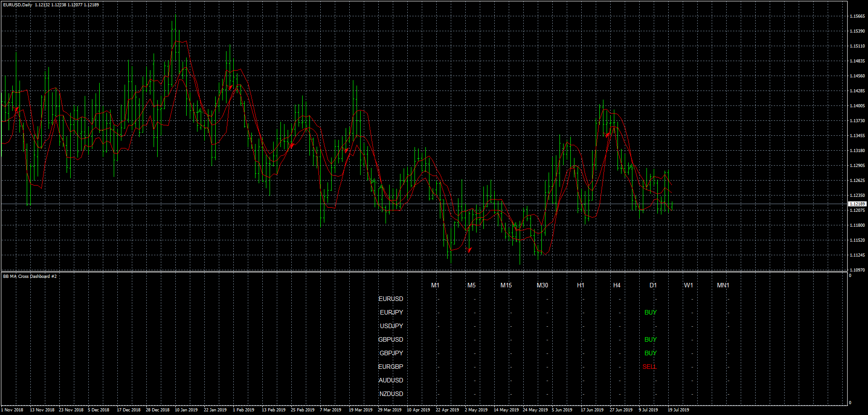The width and height of the screenshot is (868, 415).
Task: Click the 1.14835 price axis label
Action: point(857,61)
